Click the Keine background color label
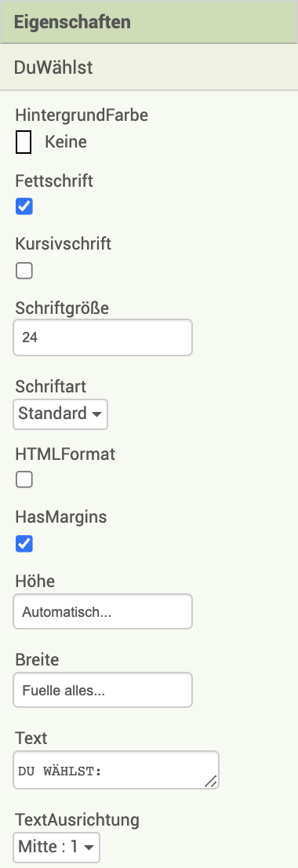298x868 pixels. pos(66,142)
